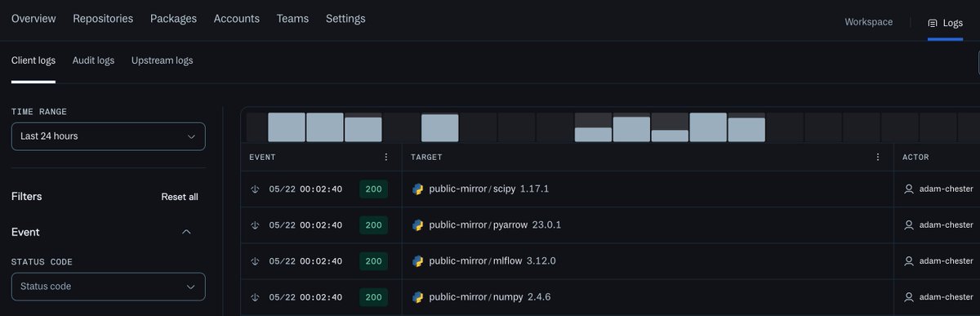Click adam-chester in scipy row
Image resolution: width=980 pixels, height=316 pixels.
coord(947,189)
